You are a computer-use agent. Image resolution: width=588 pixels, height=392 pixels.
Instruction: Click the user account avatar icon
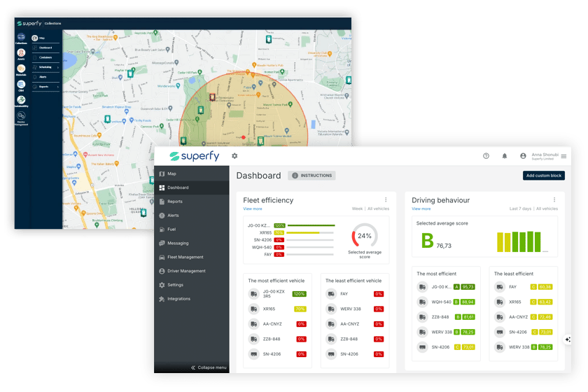click(523, 155)
